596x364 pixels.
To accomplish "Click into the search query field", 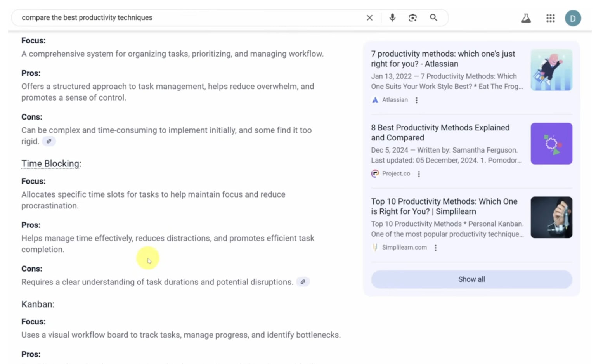I will [x=186, y=18].
